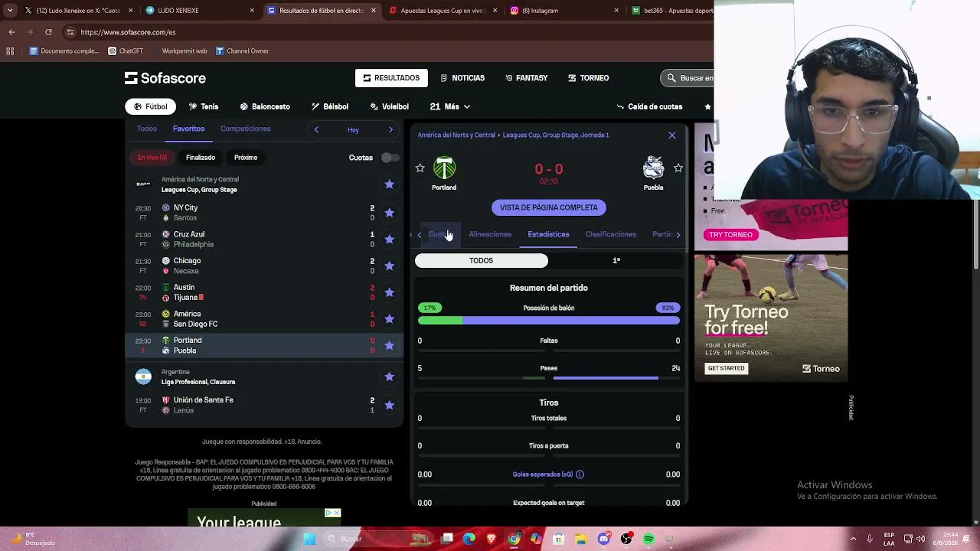Click the xG info icon
This screenshot has width=980, height=551.
(580, 474)
